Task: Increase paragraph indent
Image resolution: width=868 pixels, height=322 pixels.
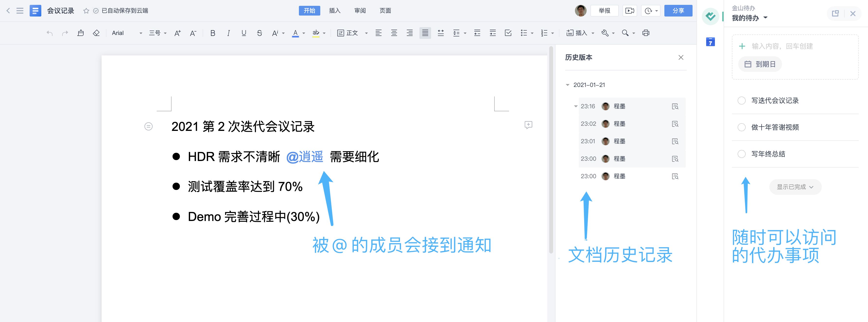Action: point(493,33)
